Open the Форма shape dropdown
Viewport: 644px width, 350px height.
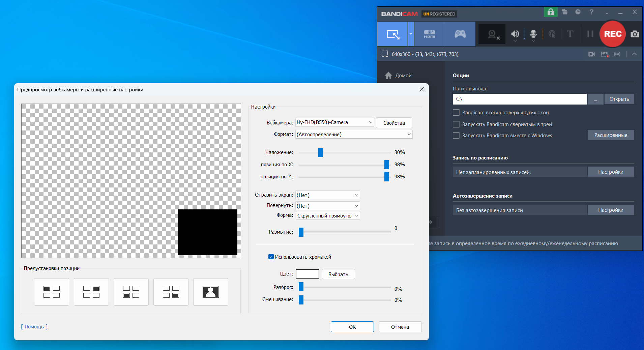point(328,216)
